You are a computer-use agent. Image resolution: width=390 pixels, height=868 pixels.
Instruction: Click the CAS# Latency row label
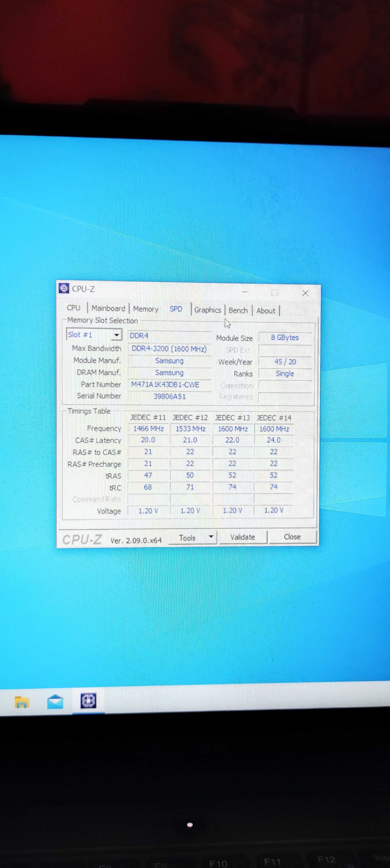[x=98, y=441]
